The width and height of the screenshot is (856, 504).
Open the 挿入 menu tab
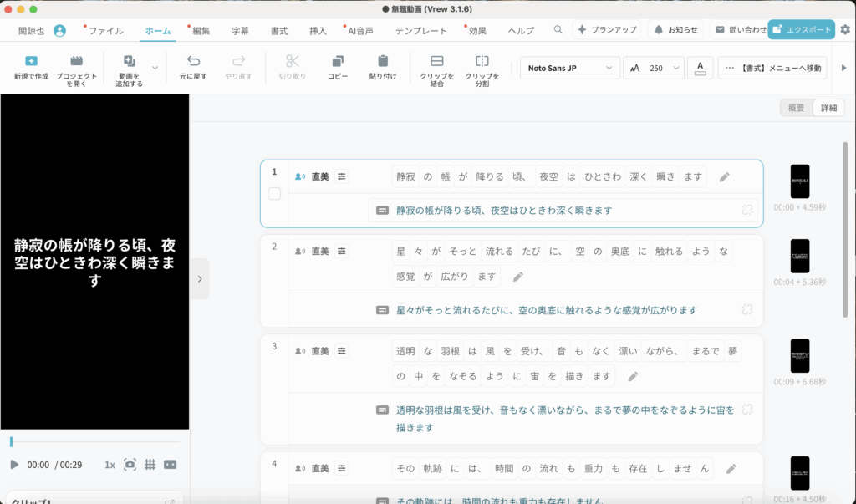point(318,31)
